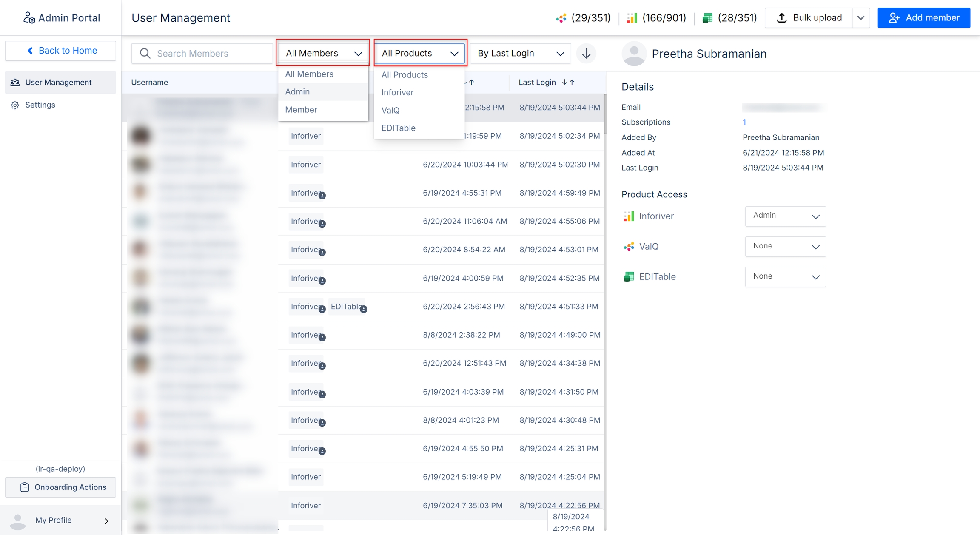Click the EDITable license count icon

point(707,18)
